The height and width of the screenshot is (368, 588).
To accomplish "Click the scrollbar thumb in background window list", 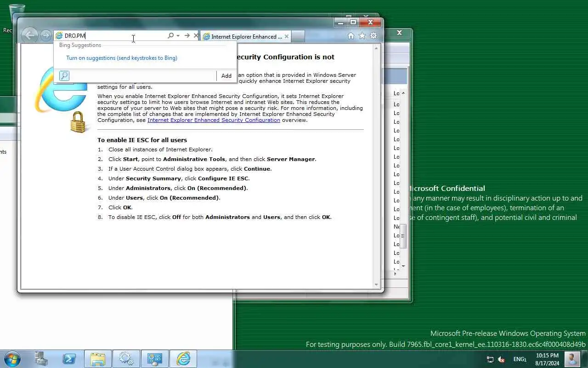I will pos(403,236).
